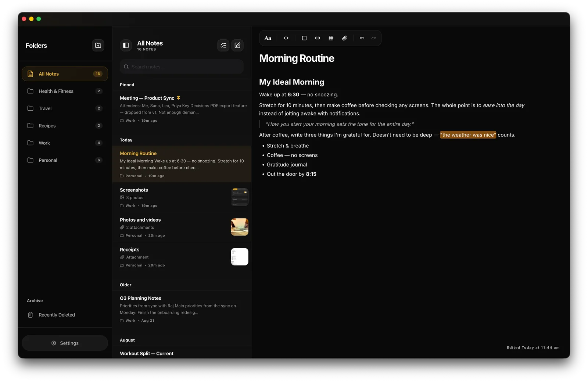Click the Receipts note thumbnail
The width and height of the screenshot is (588, 382).
pyautogui.click(x=240, y=257)
